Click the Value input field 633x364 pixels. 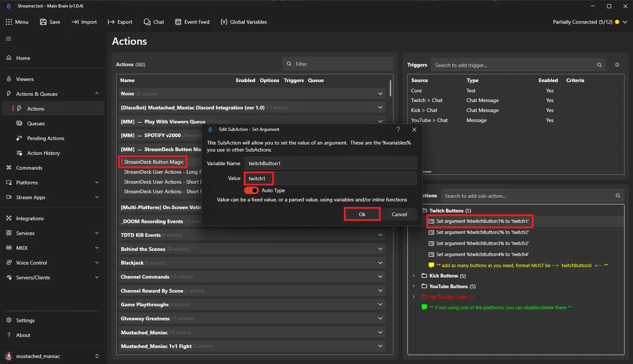[330, 178]
